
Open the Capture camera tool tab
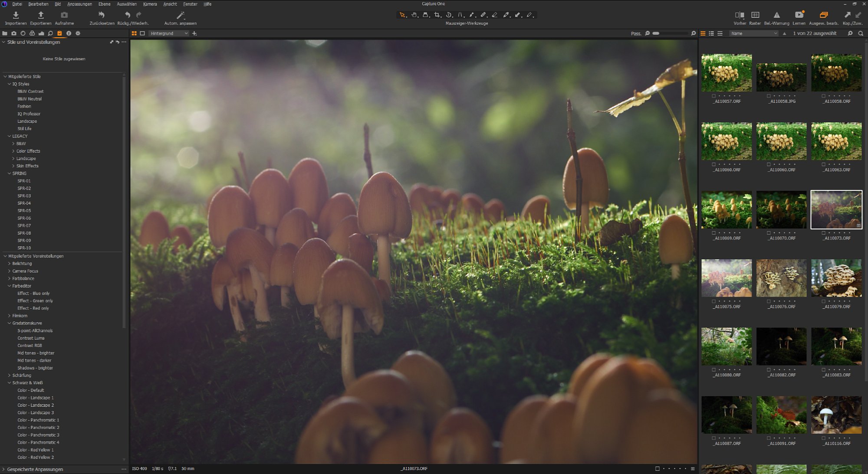click(14, 33)
